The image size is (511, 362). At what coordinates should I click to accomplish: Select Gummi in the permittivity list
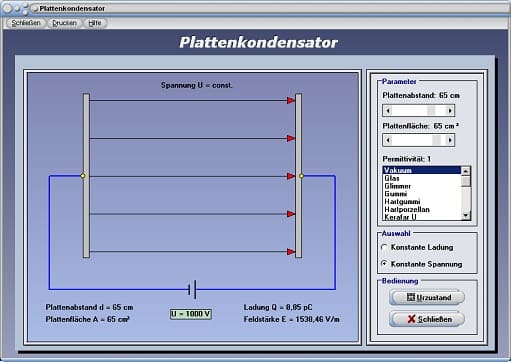422,194
